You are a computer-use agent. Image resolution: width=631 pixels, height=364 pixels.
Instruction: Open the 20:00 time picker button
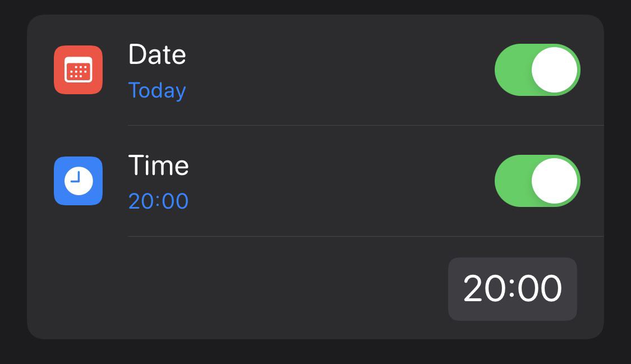point(512,289)
